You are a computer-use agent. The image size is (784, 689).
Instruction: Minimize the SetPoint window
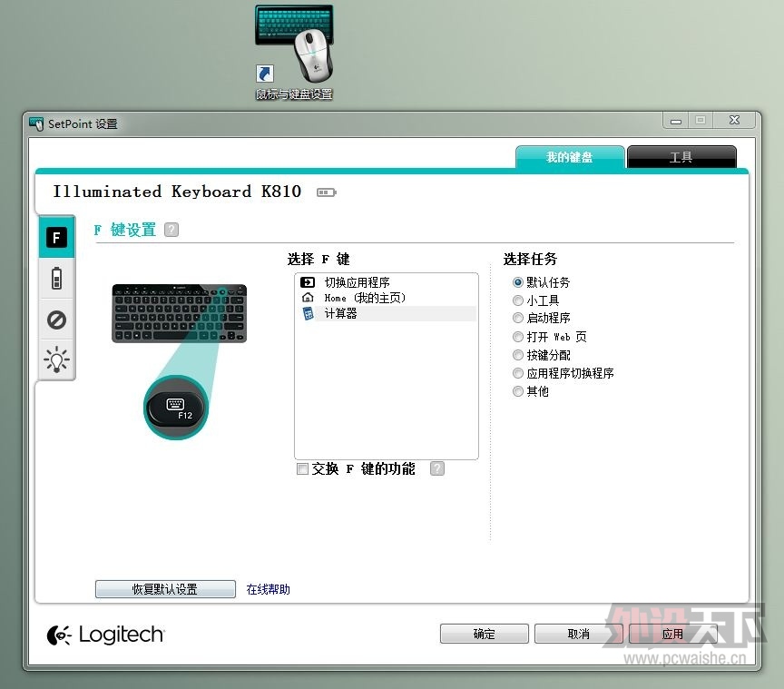(x=676, y=121)
